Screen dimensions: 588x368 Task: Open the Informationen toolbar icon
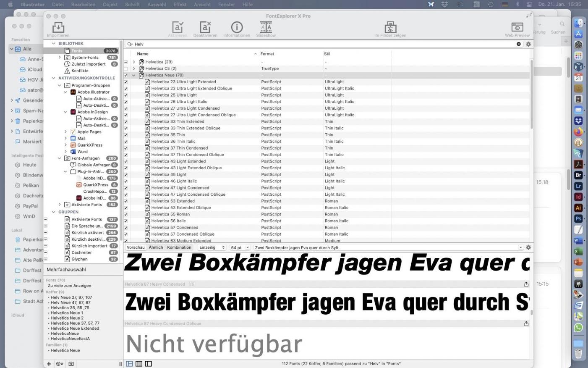click(x=237, y=28)
